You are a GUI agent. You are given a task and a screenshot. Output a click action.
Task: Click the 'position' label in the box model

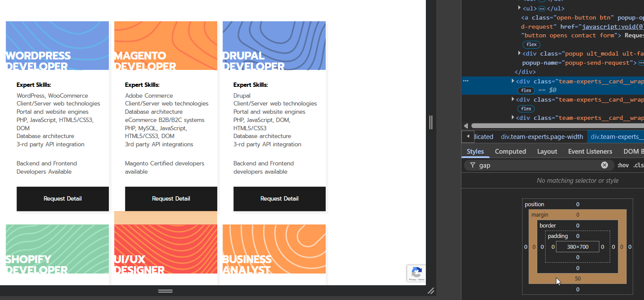click(534, 204)
